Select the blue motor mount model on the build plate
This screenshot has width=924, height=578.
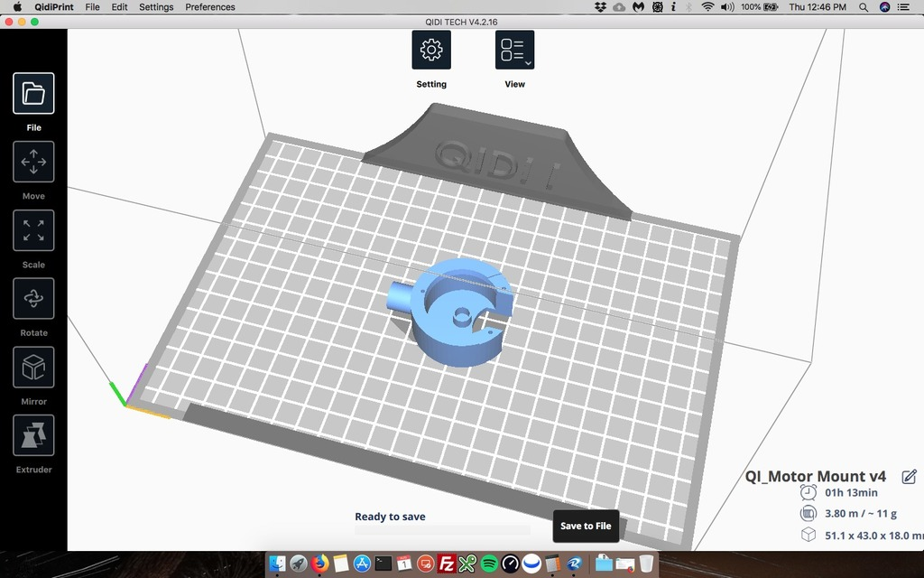pyautogui.click(x=456, y=312)
